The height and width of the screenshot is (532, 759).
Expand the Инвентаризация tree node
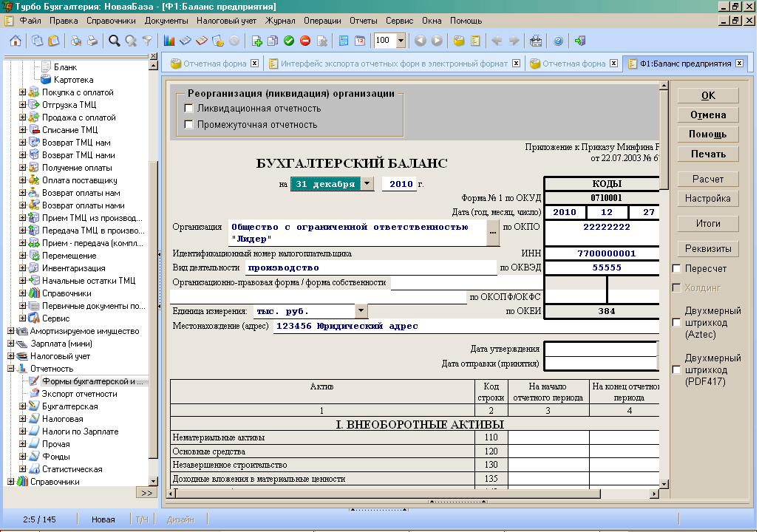(22, 267)
